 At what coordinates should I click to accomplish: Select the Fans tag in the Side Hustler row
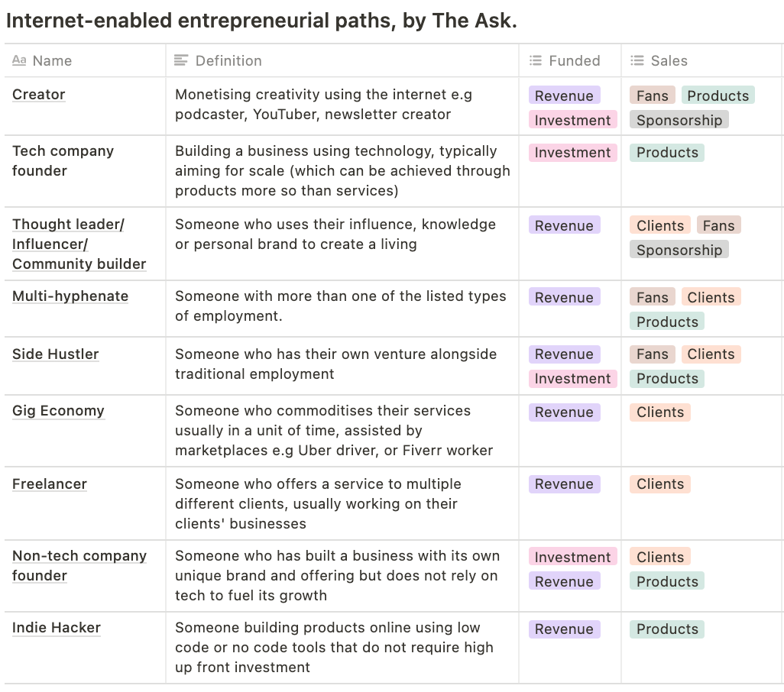click(x=652, y=354)
